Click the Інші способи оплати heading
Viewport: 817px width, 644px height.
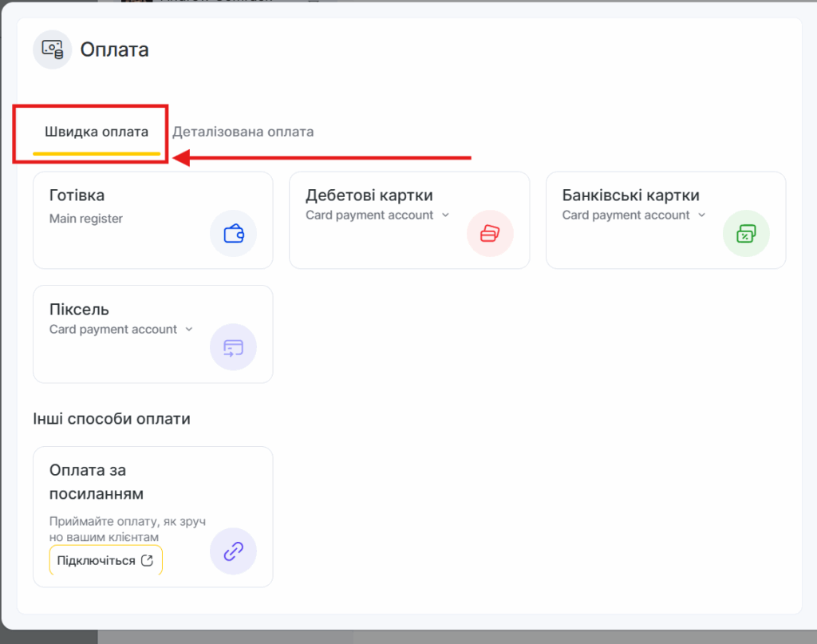click(x=111, y=418)
